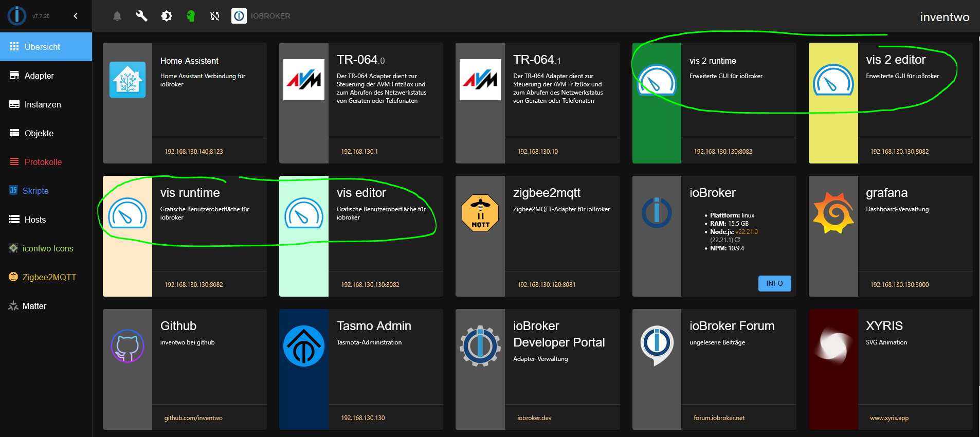Click the 'Plattform: linux' line
The image size is (980, 437).
coord(732,215)
